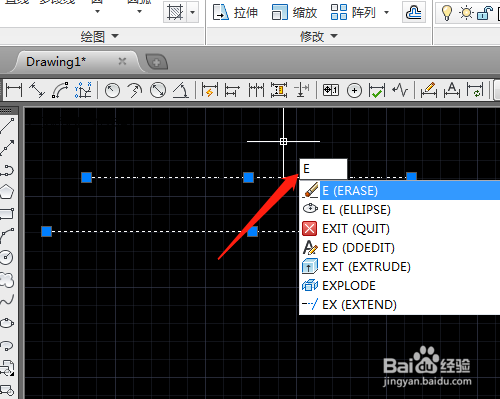
Task: Click the 拉伸 stretch button
Action: click(236, 13)
